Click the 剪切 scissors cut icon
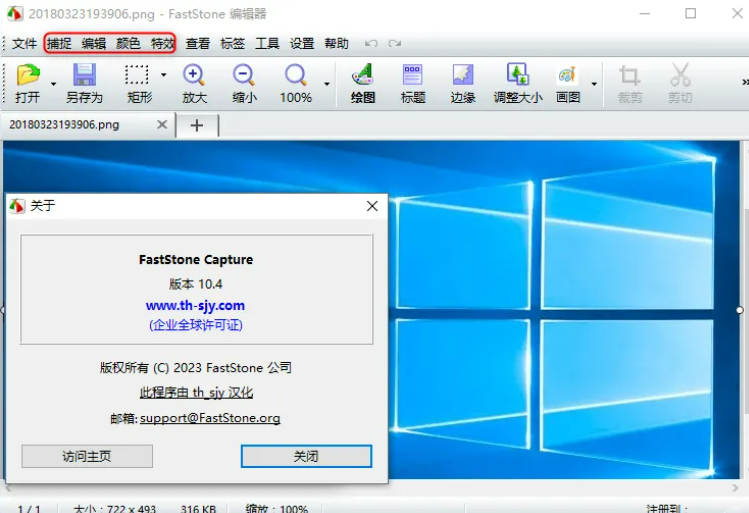749x513 pixels. [x=680, y=75]
